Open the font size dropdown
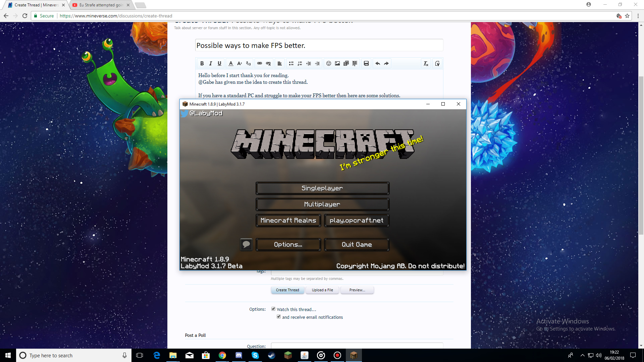The image size is (644, 362). tap(239, 63)
